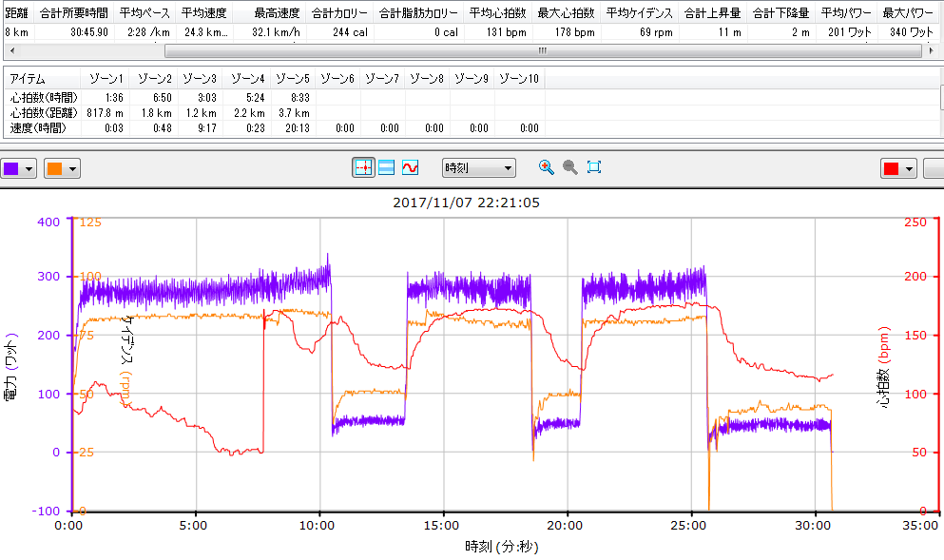Screen dimensions: 944x560
Task: Toggle the red curve smoothing icon
Action: coord(410,167)
